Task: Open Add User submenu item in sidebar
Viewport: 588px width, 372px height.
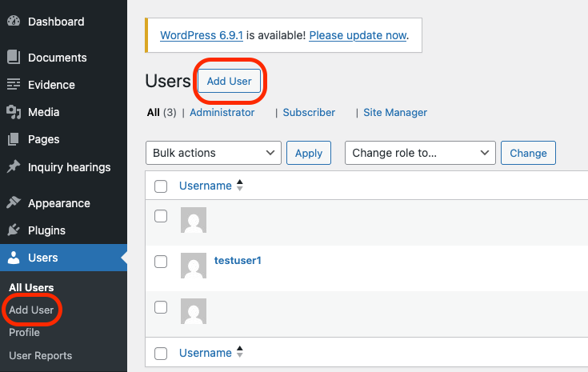Action: [31, 310]
